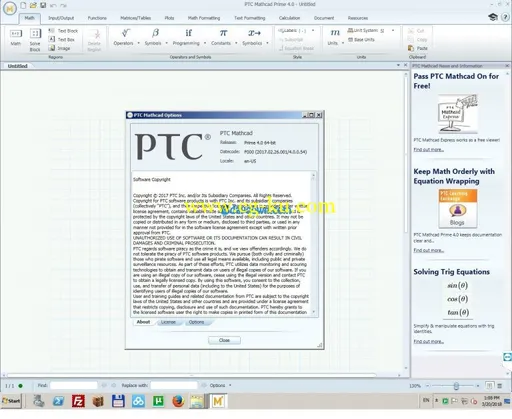The image size is (512, 419).
Task: Select the About tab in the dialog
Action: [143, 322]
